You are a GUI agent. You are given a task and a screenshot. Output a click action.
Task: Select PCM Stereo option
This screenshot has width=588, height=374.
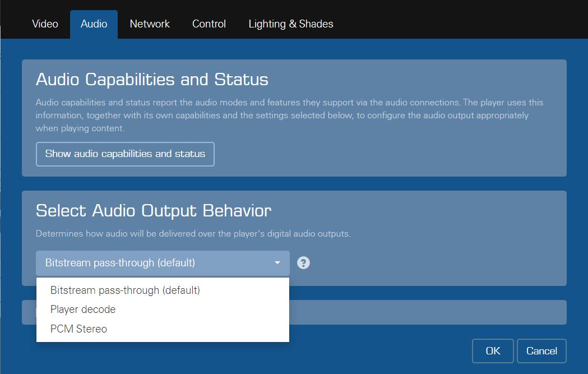(x=163, y=329)
